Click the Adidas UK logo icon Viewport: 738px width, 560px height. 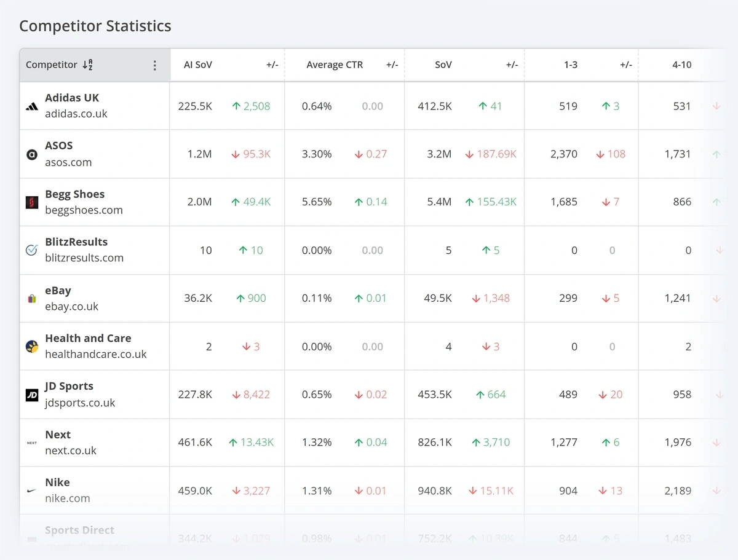click(31, 106)
